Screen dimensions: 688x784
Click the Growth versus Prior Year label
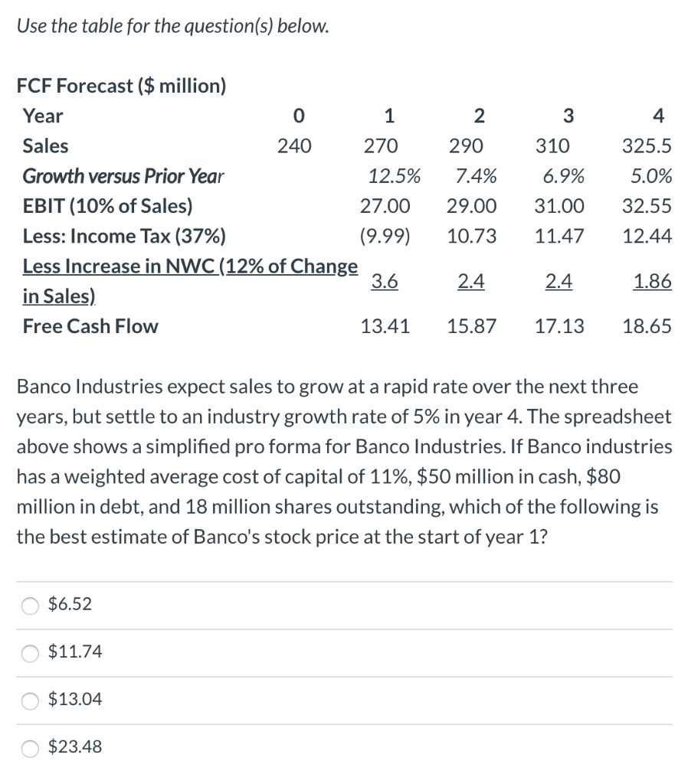click(x=124, y=176)
